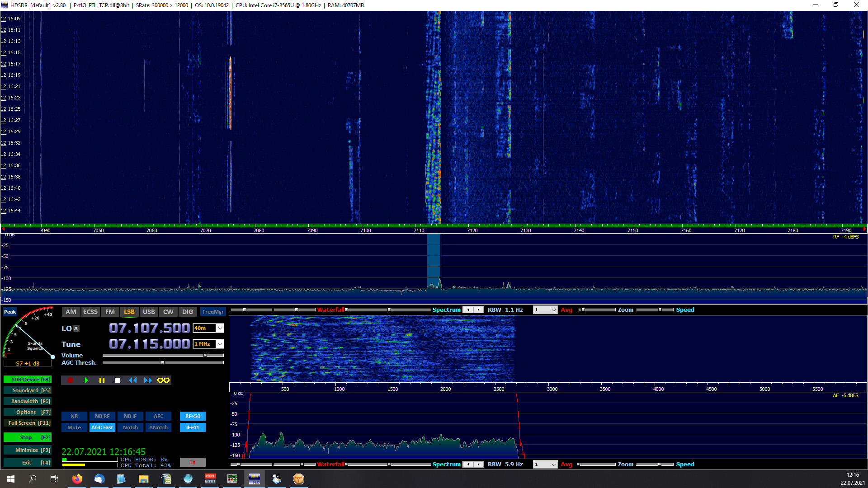Click the fast-forward double-arrow icon

[x=148, y=380]
